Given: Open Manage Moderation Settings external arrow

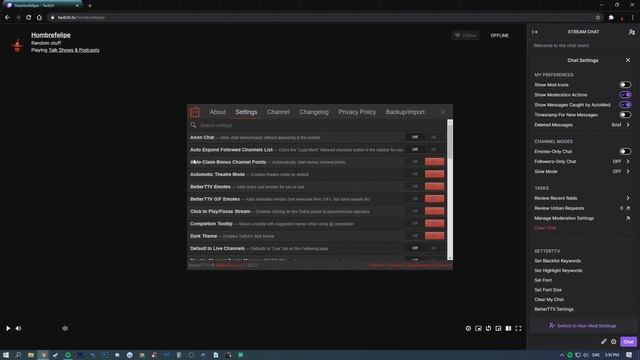Looking at the screenshot, I should (x=628, y=218).
